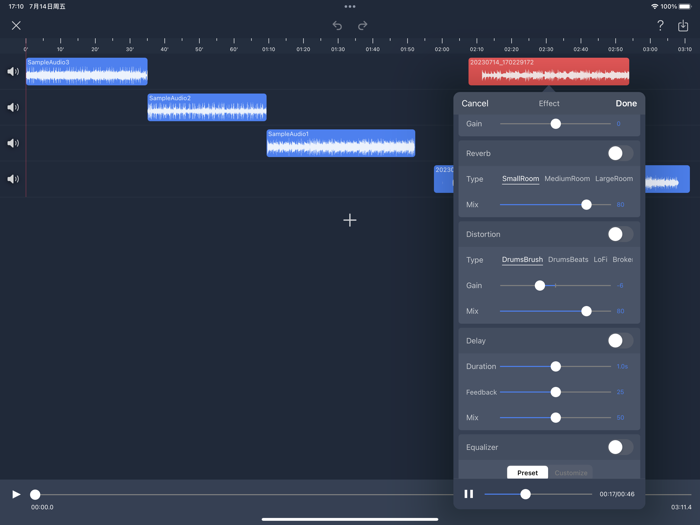This screenshot has height=525, width=700.
Task: Click the Feedback value 25
Action: (620, 392)
